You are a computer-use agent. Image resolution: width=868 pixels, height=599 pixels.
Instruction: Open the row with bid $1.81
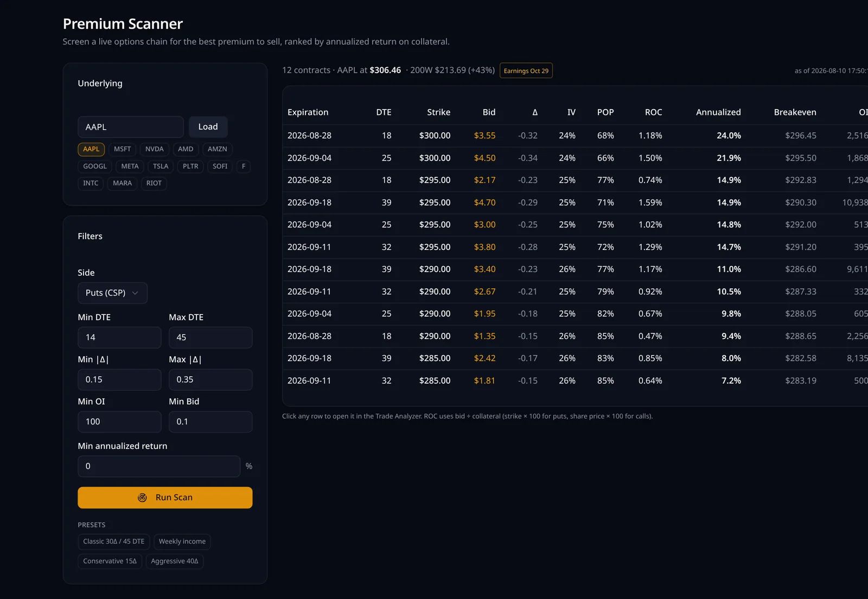click(575, 381)
